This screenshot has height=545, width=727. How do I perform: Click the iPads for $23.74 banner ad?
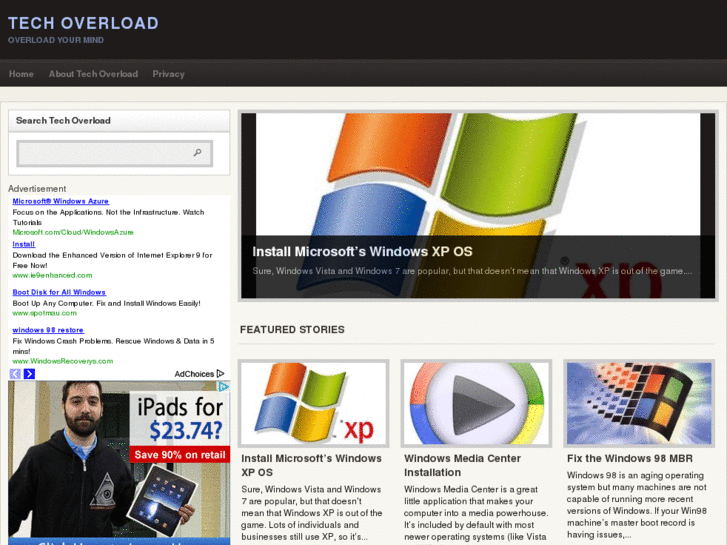[x=119, y=463]
